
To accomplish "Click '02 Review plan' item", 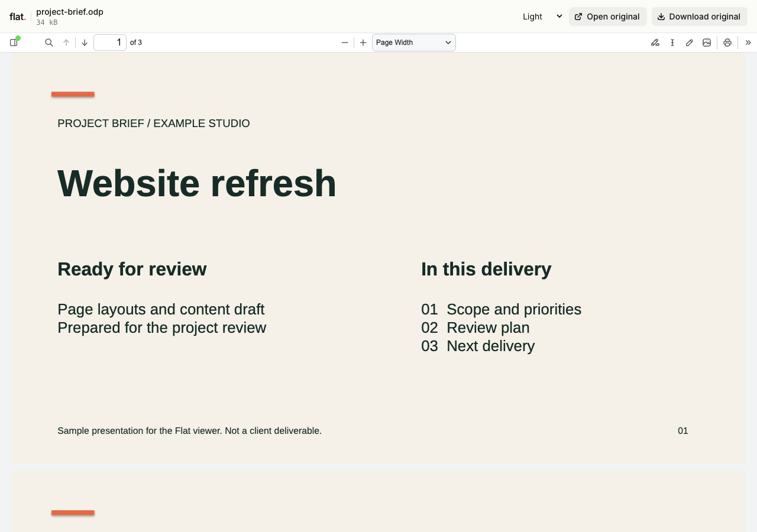I will click(x=475, y=327).
